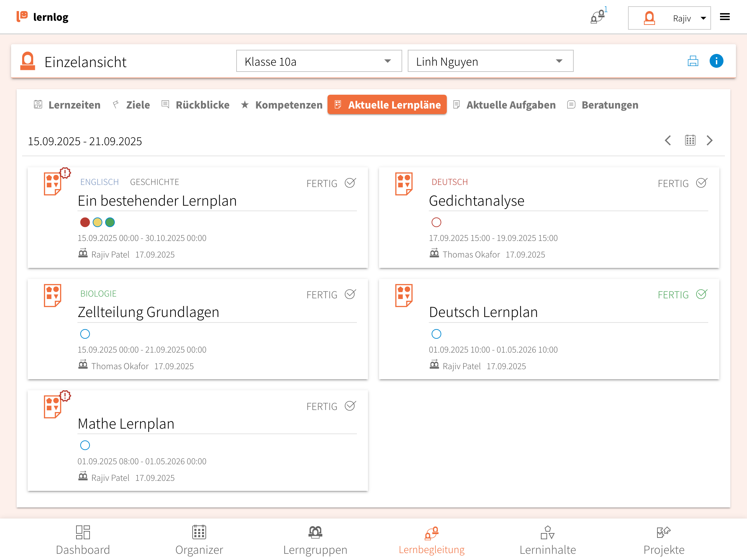Click the lernlog logo
This screenshot has height=560, width=747.
pyautogui.click(x=43, y=17)
